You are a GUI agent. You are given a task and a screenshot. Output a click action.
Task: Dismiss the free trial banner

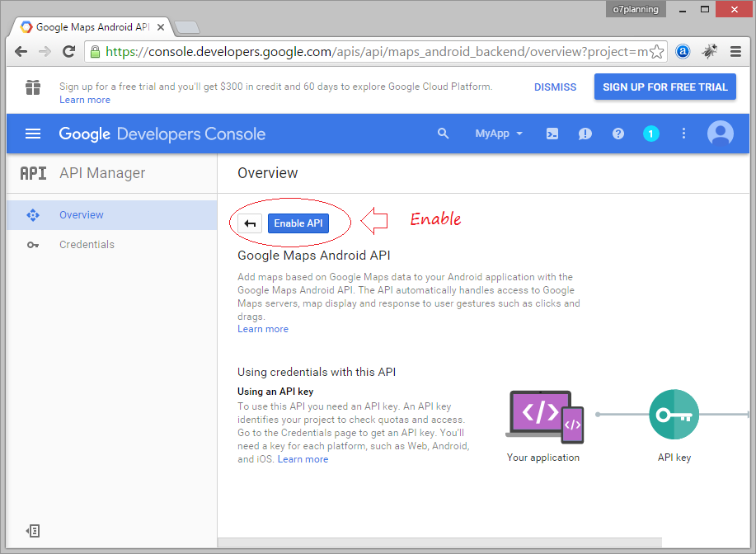click(555, 87)
